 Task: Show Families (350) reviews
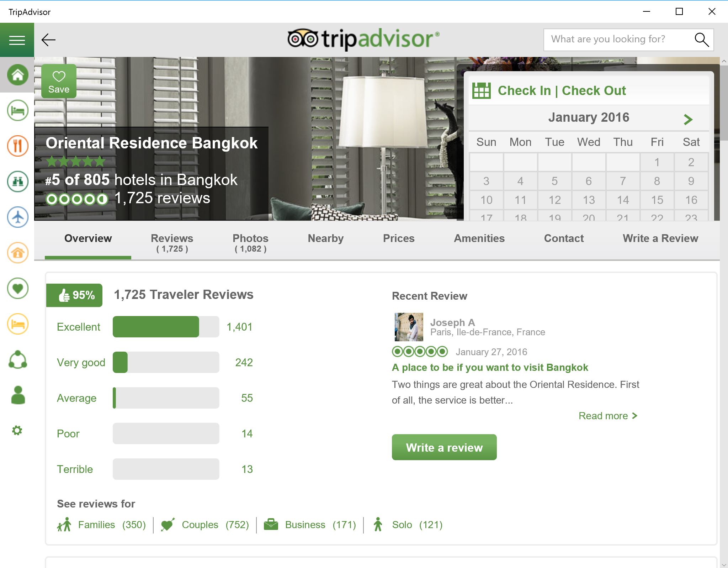click(x=101, y=525)
